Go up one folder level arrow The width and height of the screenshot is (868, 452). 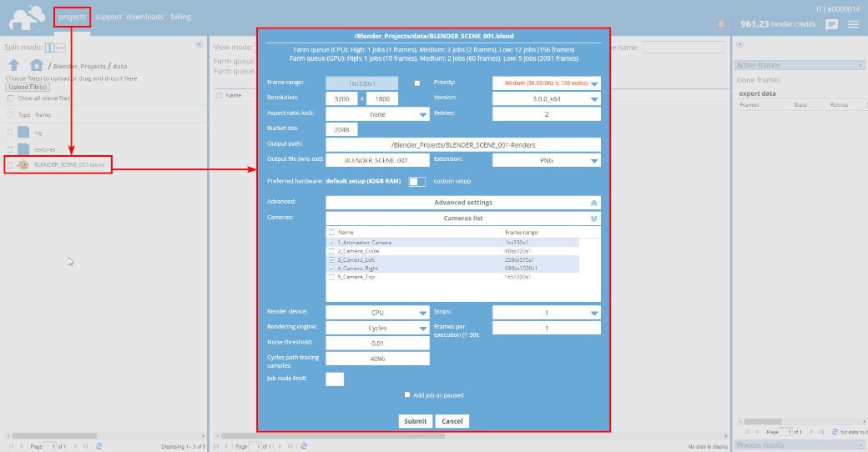[x=14, y=65]
